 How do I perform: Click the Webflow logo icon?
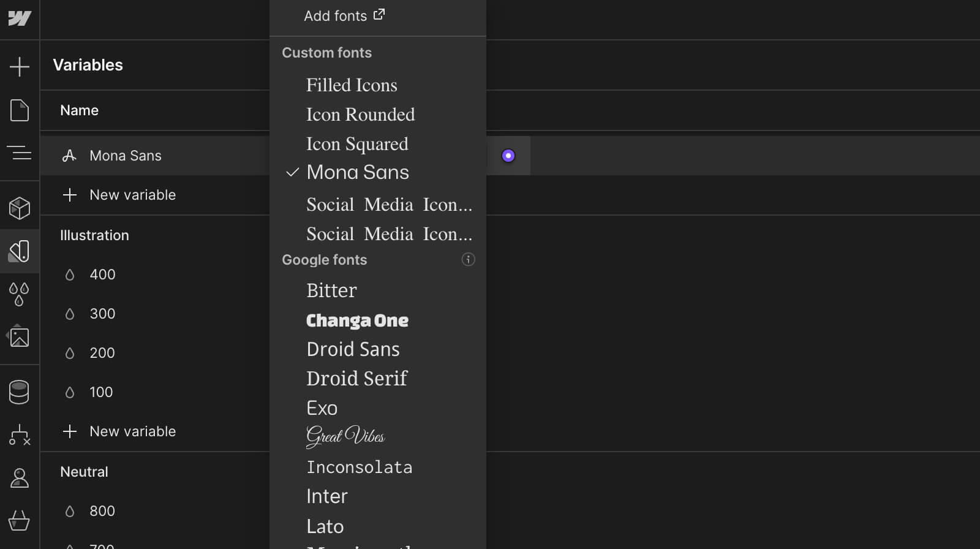click(20, 18)
